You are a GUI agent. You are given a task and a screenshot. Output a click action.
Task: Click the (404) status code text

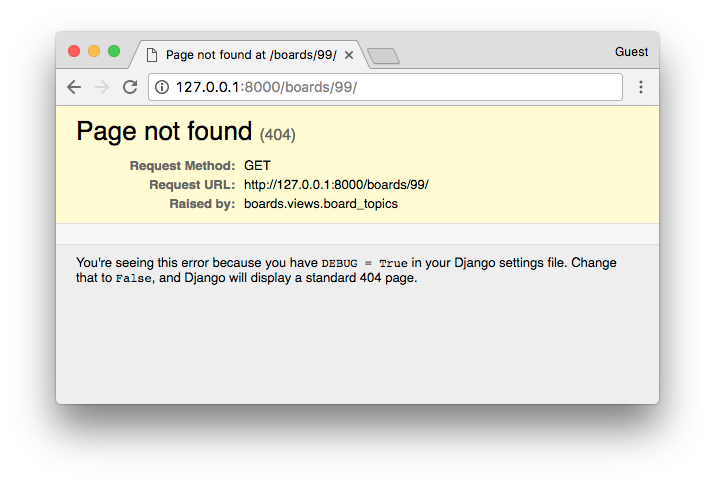coord(278,135)
